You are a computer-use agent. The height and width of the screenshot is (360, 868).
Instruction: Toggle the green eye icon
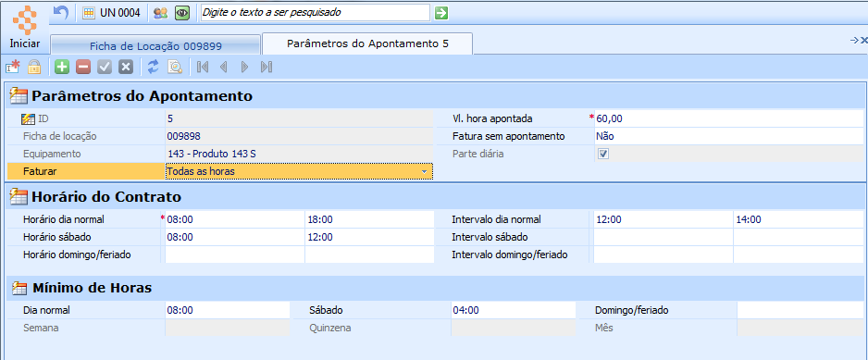click(182, 13)
